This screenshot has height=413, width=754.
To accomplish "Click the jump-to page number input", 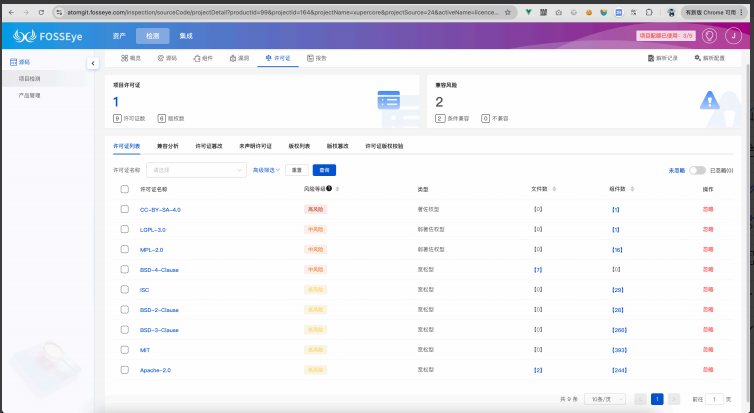I will (x=714, y=399).
